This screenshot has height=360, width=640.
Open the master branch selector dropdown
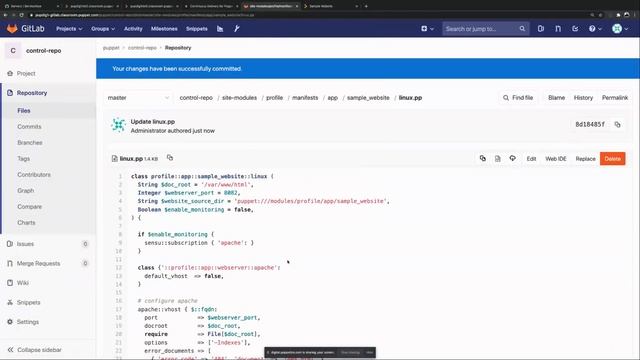pos(138,98)
